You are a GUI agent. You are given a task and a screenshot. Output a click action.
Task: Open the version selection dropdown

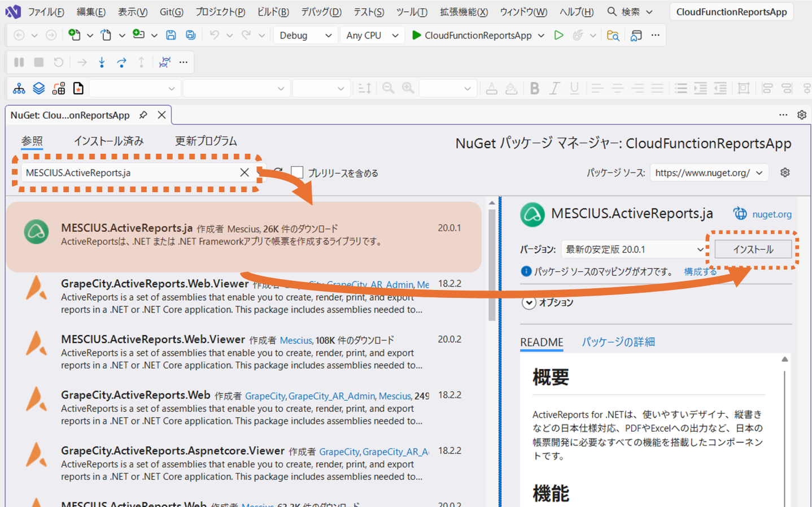[x=634, y=249]
